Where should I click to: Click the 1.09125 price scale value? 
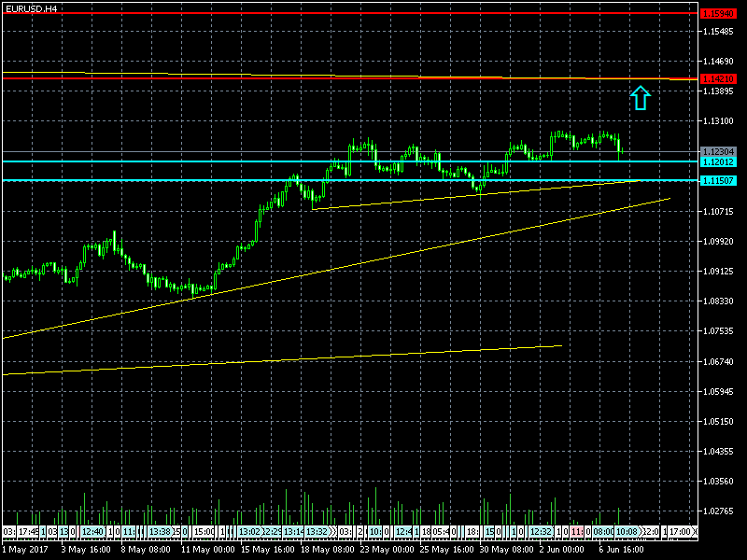(x=718, y=272)
